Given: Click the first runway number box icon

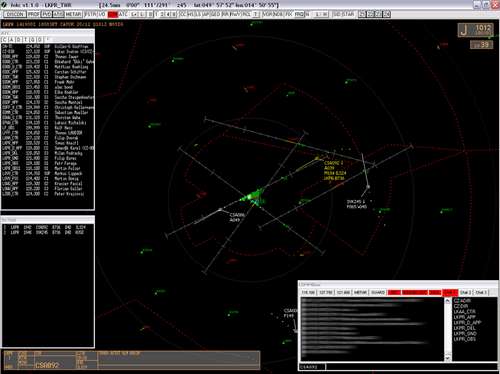Looking at the screenshot, I should 362,14.
